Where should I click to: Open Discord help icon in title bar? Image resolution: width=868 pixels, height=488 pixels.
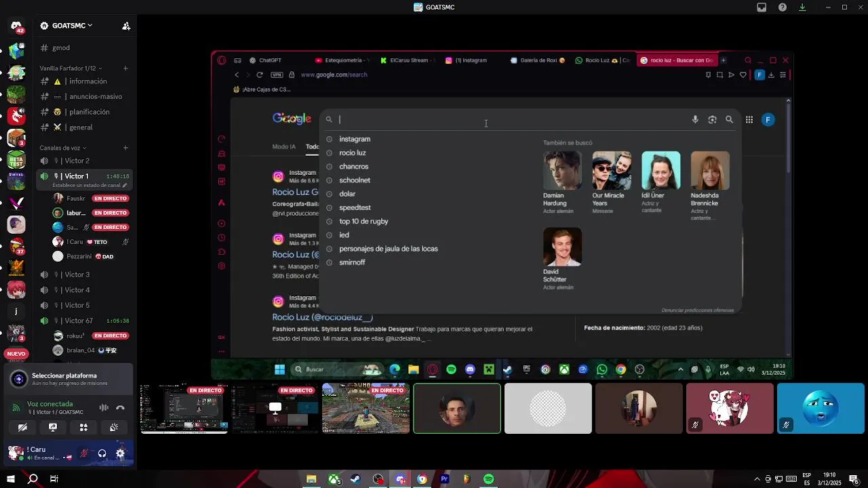coord(783,7)
